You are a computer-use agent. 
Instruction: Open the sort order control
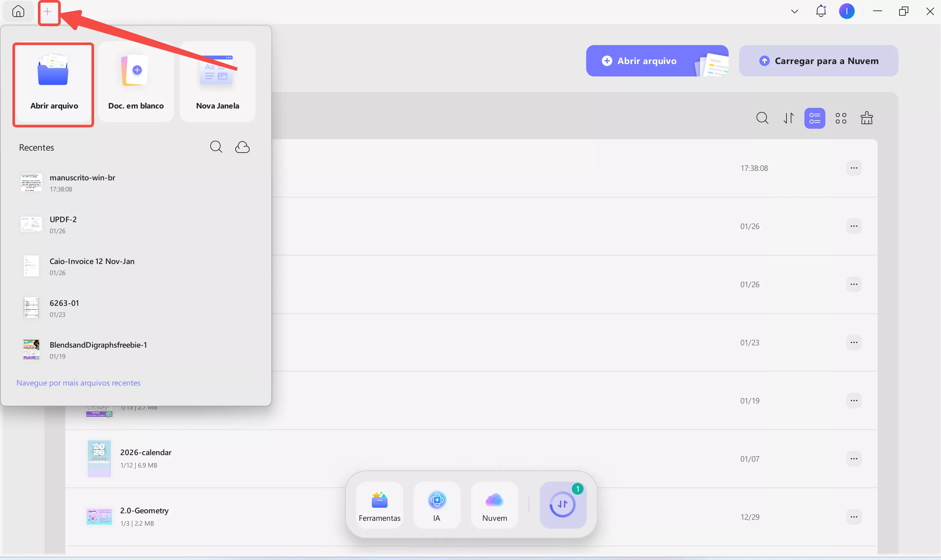click(x=788, y=118)
